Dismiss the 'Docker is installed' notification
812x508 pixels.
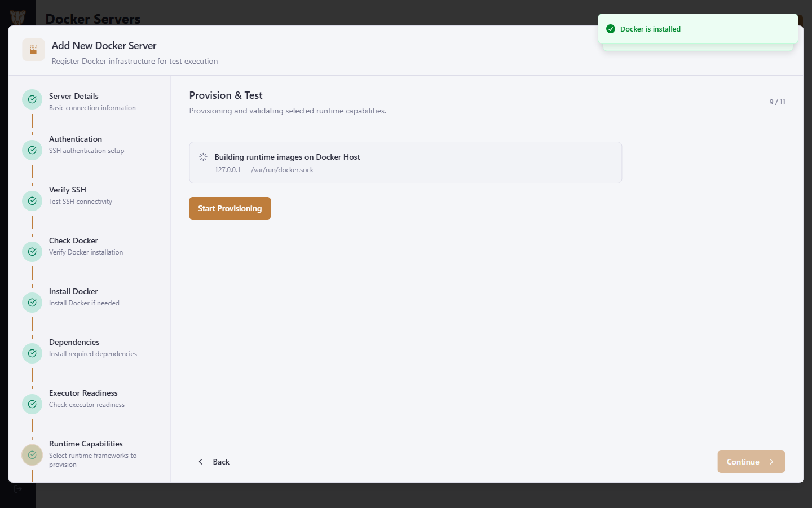coord(698,29)
